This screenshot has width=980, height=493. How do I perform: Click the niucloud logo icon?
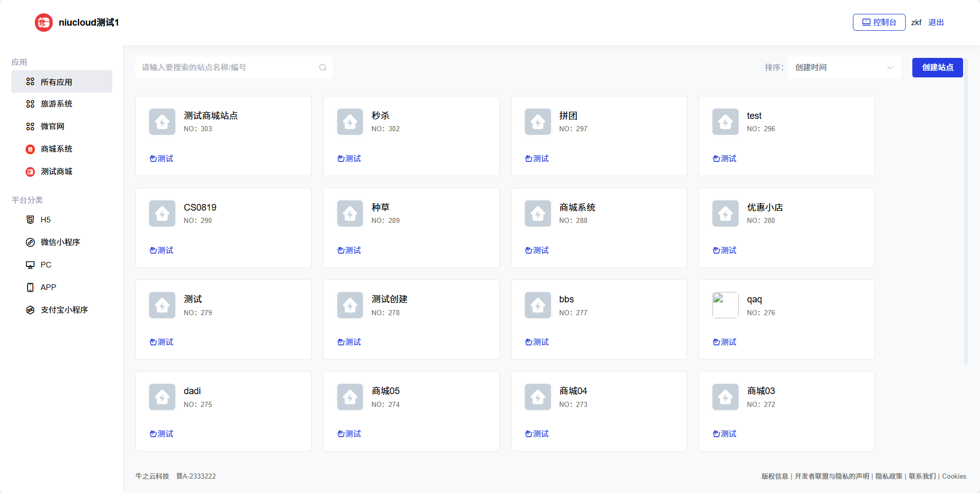[44, 23]
